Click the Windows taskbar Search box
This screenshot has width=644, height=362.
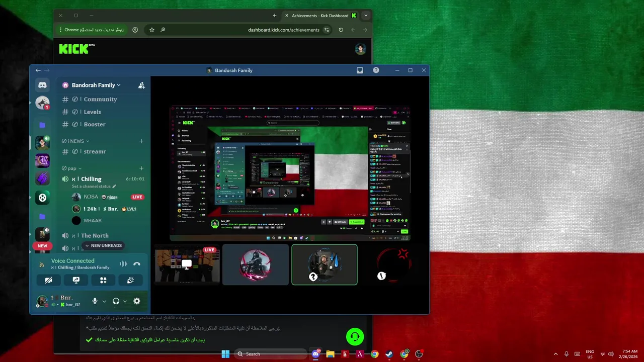point(270,354)
